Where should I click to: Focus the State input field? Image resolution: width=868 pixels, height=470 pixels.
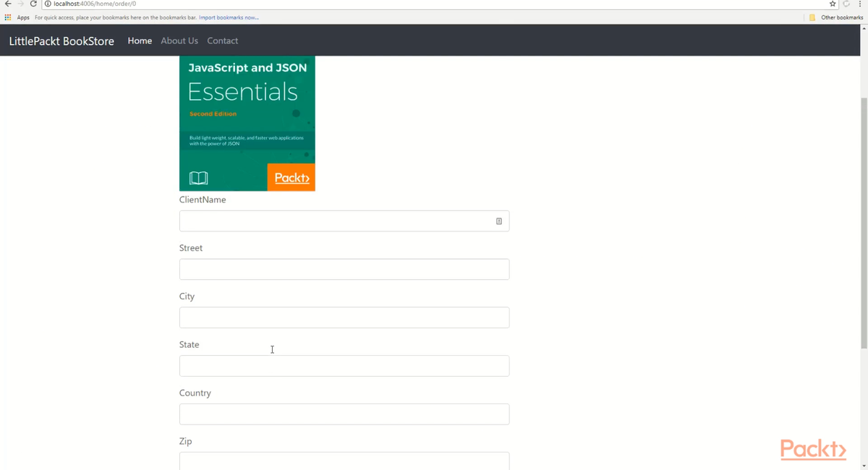(344, 366)
